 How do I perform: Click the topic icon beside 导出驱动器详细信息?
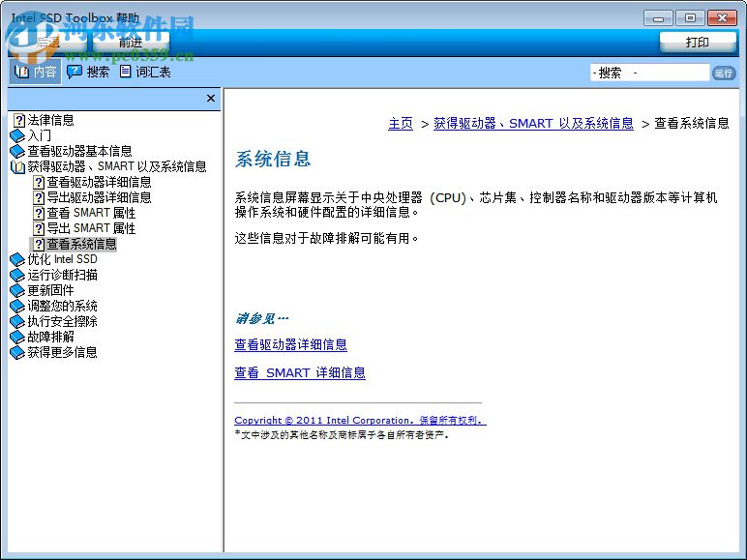pos(39,197)
